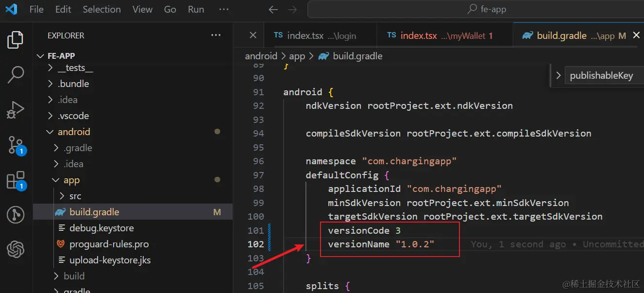
Task: Toggle replace chevron in find widget
Action: [x=558, y=75]
